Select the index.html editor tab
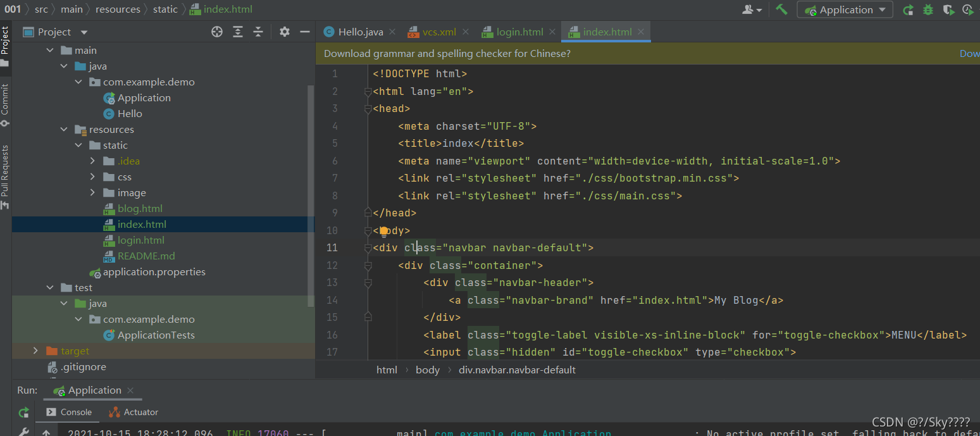The height and width of the screenshot is (436, 980). [607, 32]
